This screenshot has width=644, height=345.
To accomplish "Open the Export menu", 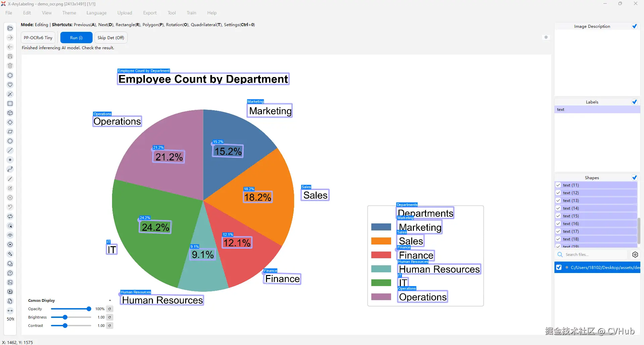I will (150, 13).
